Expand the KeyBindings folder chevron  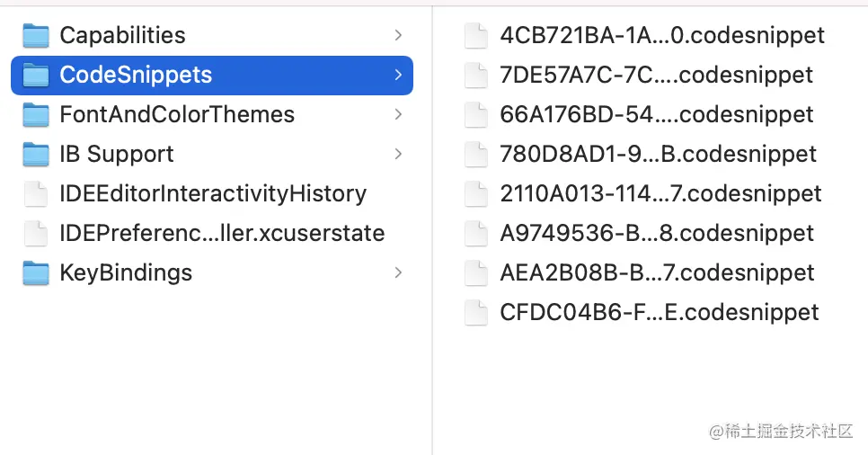click(x=398, y=273)
